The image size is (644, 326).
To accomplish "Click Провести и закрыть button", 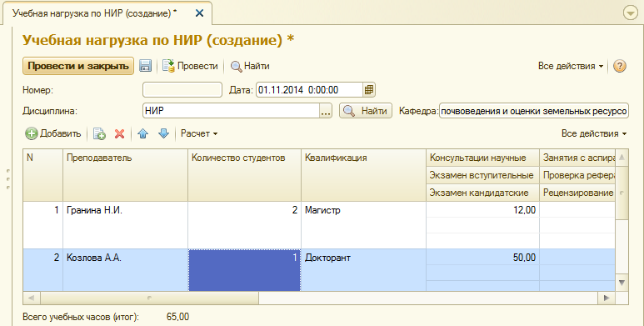I will click(78, 66).
